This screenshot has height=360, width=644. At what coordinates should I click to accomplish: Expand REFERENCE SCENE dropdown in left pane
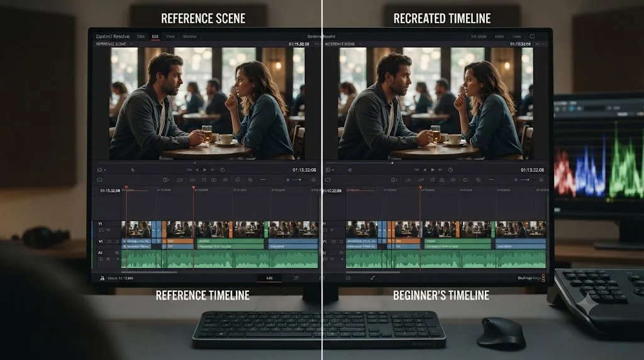[131, 44]
